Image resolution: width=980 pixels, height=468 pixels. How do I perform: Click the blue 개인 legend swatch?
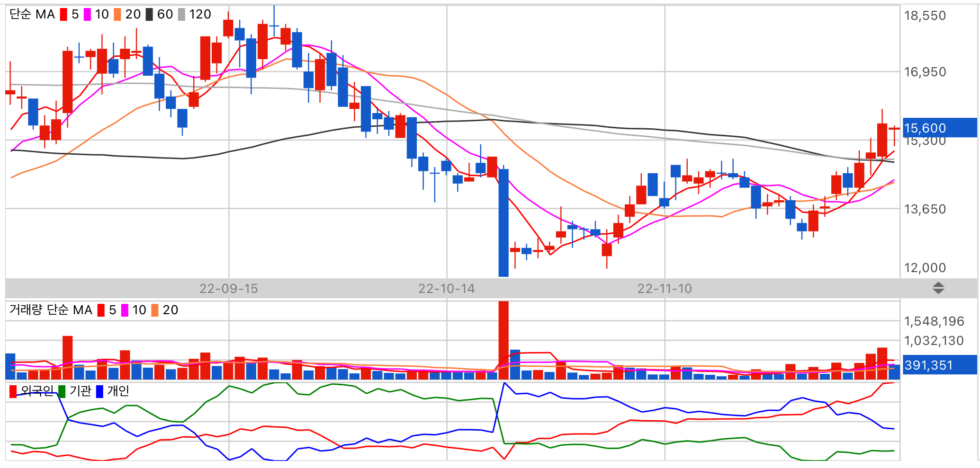(x=99, y=391)
